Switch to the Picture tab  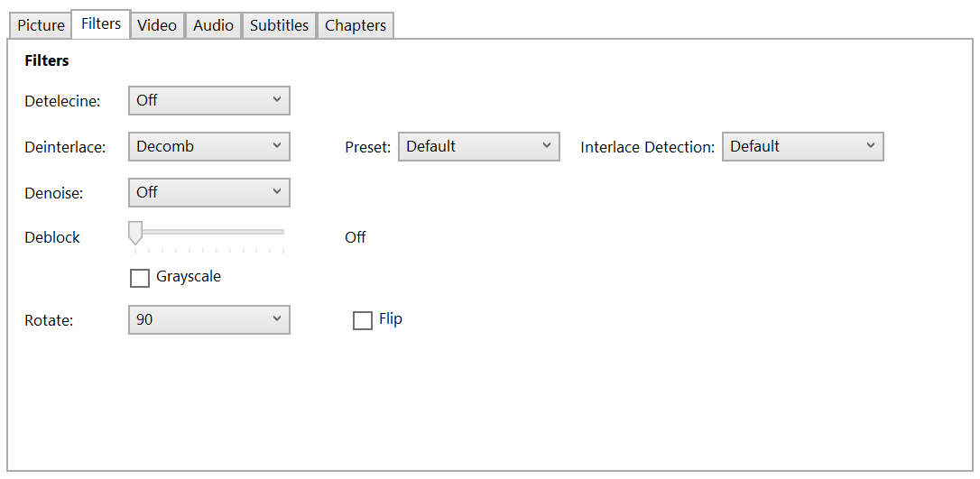click(42, 25)
